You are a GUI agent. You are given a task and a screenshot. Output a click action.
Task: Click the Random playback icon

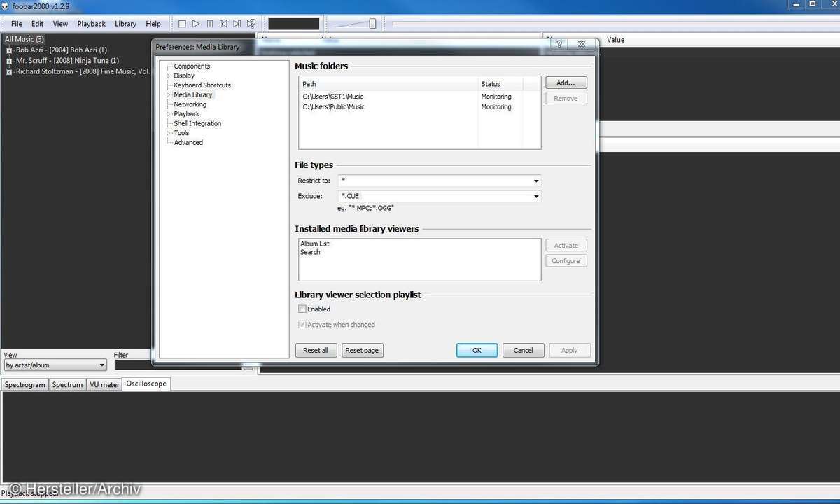click(251, 24)
